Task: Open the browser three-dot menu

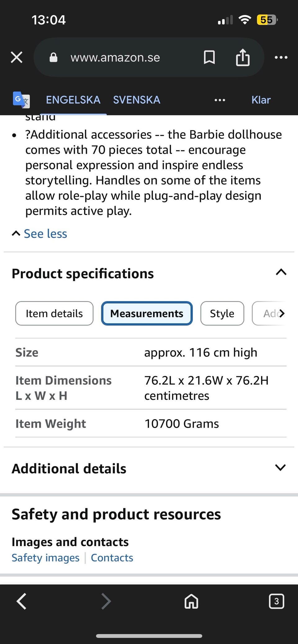Action: [x=281, y=57]
